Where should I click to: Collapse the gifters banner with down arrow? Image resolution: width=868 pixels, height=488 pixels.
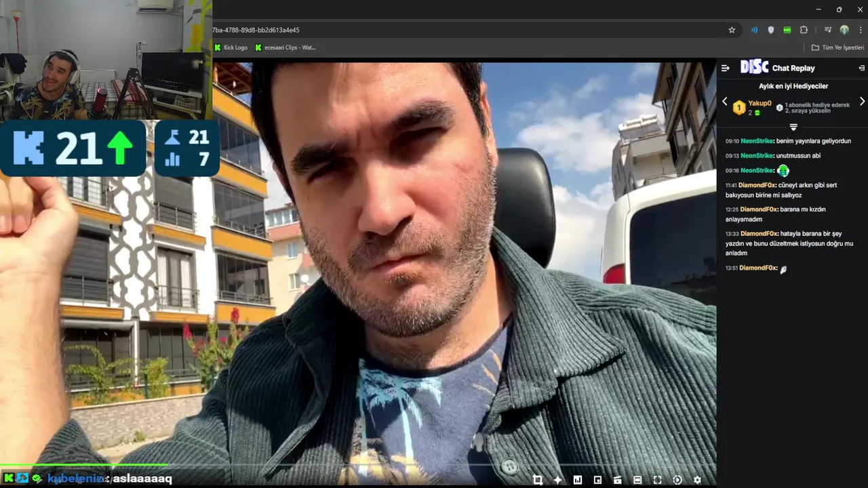coord(793,127)
